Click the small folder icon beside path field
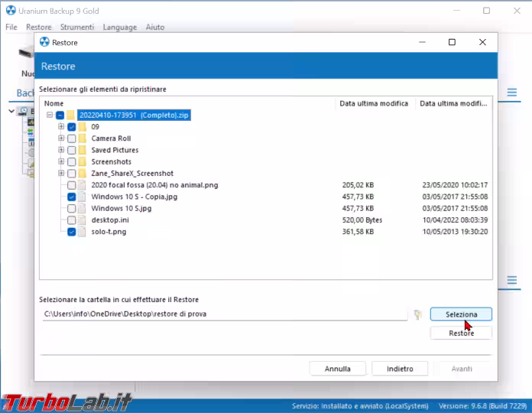 [418, 314]
